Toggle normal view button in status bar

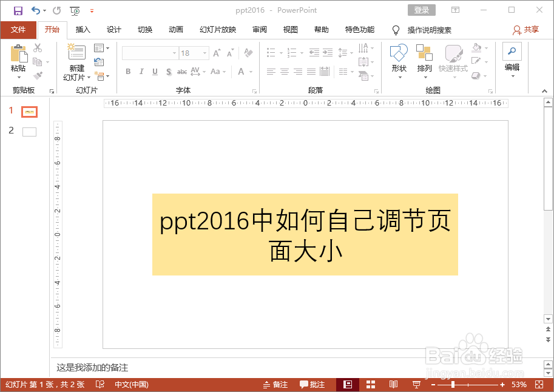pos(348,385)
